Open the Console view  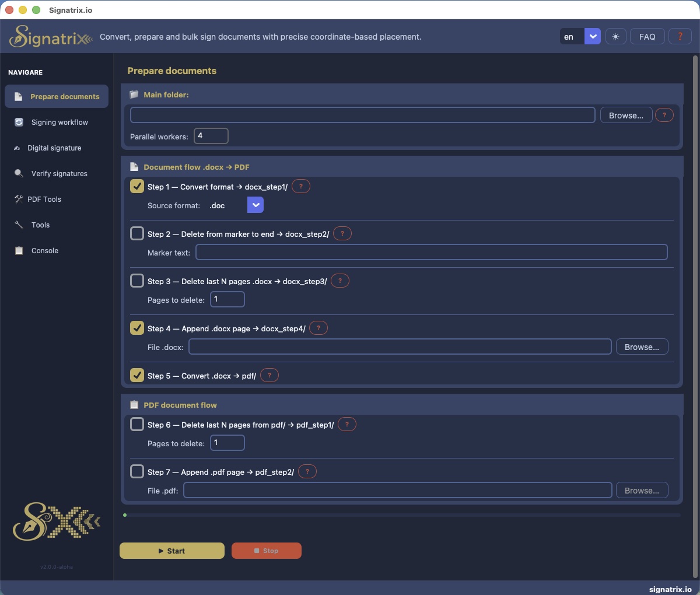(x=44, y=250)
